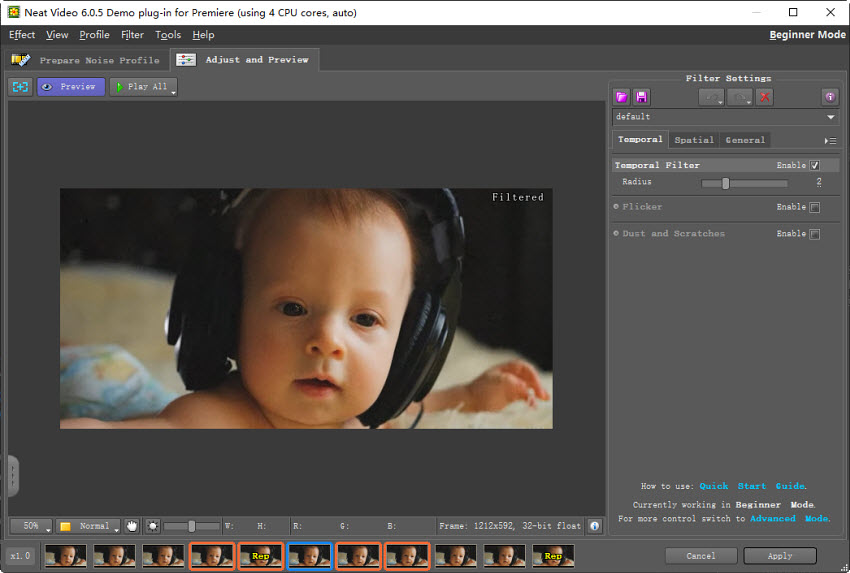Open the filter tabs panel menu icon
The height and width of the screenshot is (573, 850).
click(830, 141)
